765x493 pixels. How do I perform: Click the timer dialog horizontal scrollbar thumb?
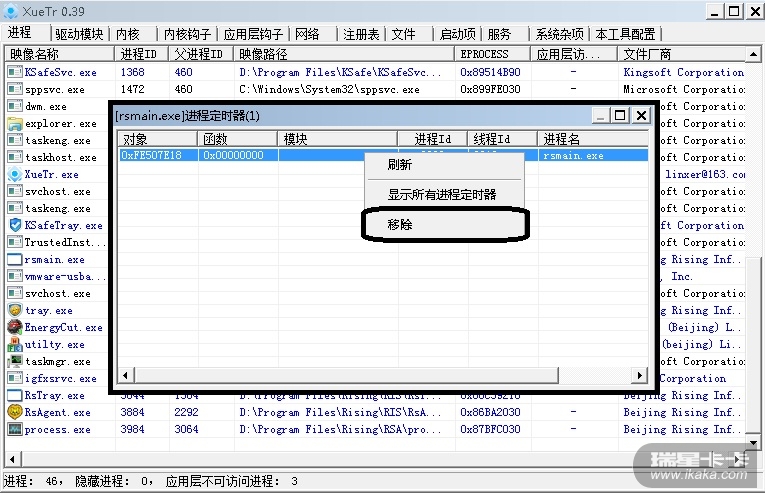coord(346,375)
